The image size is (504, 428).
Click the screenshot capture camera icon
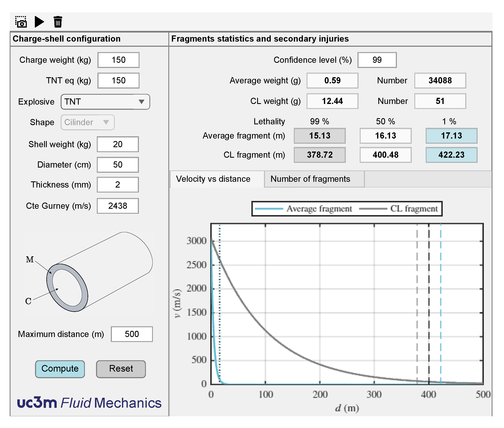pos(21,22)
